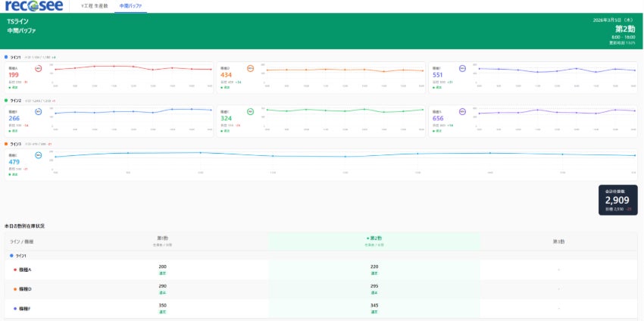644x321 pixels.
Task: Click the red circular gauge beside 199
Action: click(x=38, y=69)
